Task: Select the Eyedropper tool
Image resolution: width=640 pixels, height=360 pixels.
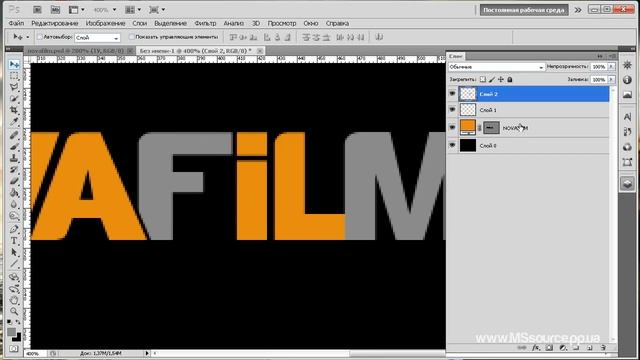Action: (14, 122)
